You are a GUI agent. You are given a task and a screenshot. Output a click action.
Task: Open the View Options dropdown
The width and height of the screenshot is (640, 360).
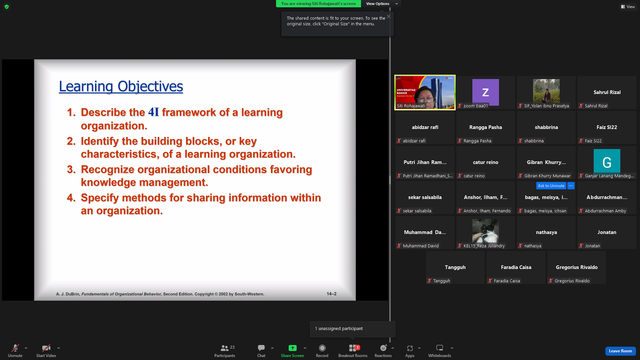click(x=381, y=4)
